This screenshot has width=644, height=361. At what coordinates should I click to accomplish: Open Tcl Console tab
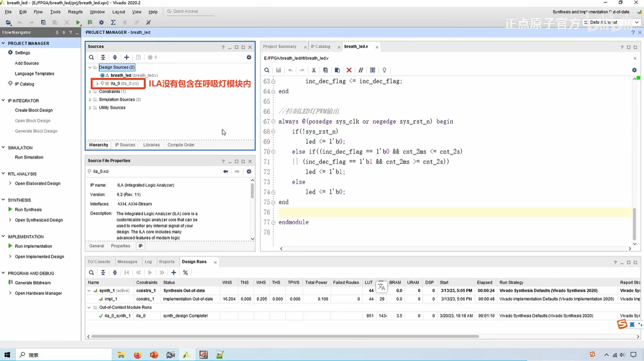(x=99, y=262)
